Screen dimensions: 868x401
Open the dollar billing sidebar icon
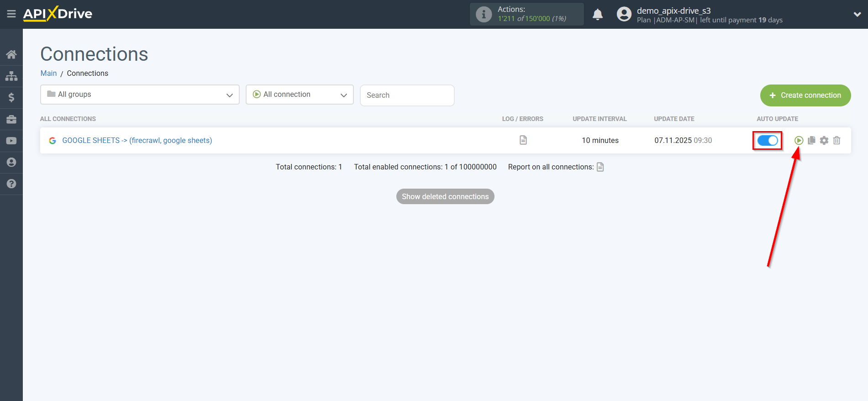tap(11, 97)
